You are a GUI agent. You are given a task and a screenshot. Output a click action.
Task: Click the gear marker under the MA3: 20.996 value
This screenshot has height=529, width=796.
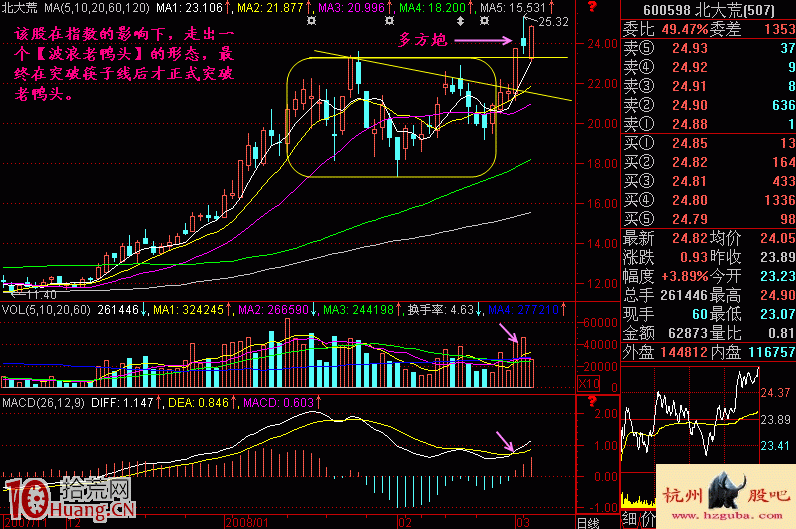pyautogui.click(x=389, y=21)
